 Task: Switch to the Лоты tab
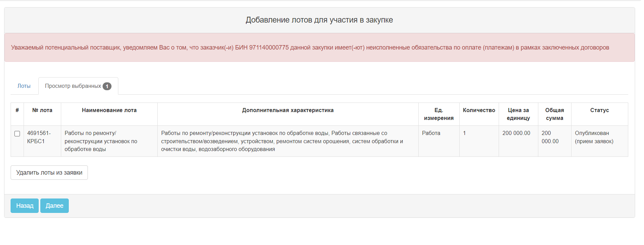(24, 86)
